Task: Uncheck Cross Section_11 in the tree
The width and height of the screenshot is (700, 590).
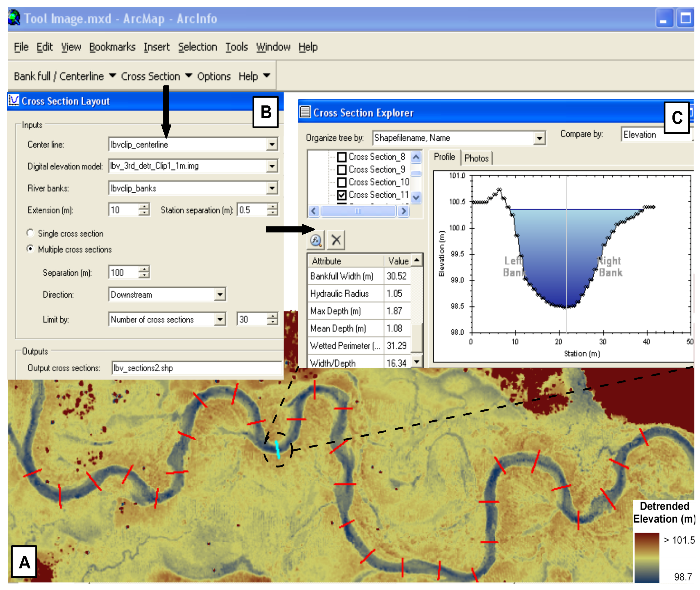Action: click(x=342, y=195)
